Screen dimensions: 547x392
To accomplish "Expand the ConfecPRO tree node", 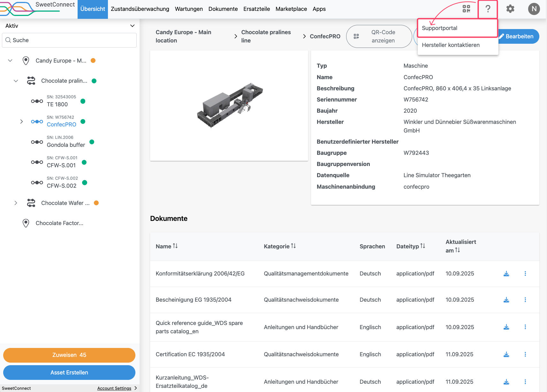I will (21, 122).
